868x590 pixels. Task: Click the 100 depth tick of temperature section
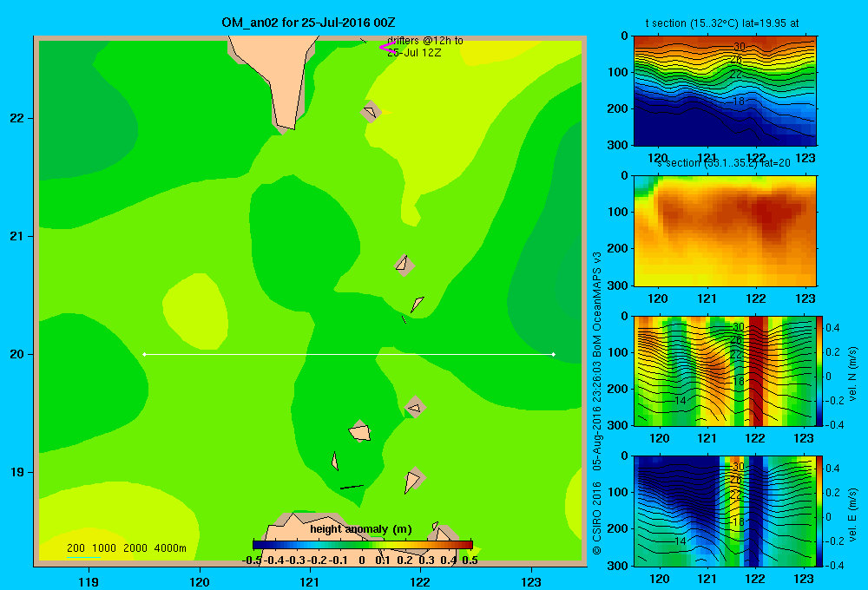618,72
